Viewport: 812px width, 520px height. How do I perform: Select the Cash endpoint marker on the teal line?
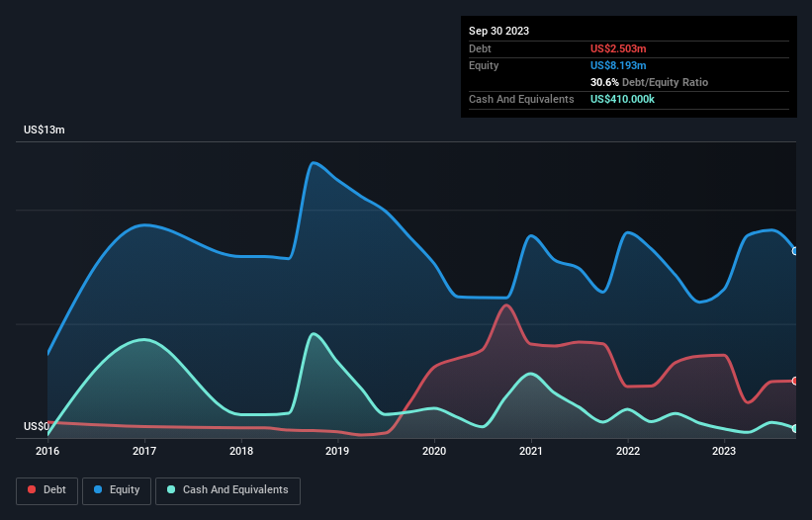pos(795,428)
